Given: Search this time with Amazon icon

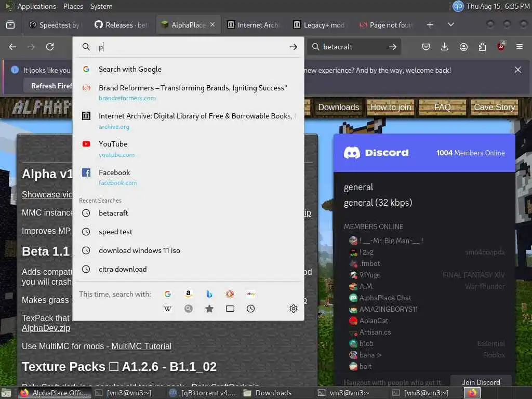Looking at the screenshot, I should (188, 294).
